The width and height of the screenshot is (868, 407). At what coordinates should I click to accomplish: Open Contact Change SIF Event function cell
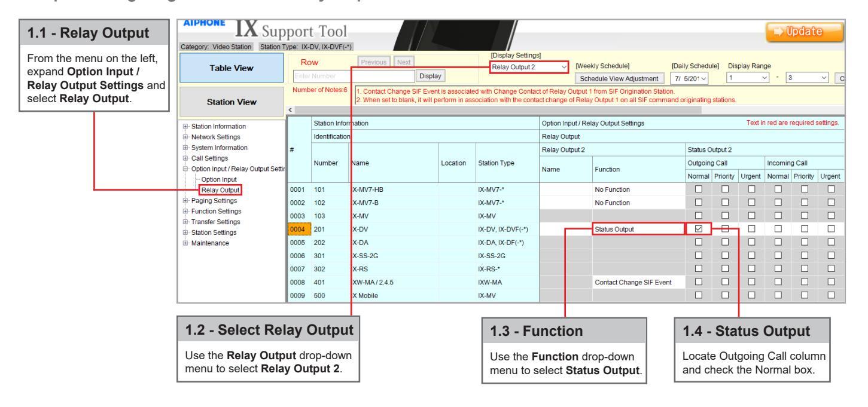[638, 281]
